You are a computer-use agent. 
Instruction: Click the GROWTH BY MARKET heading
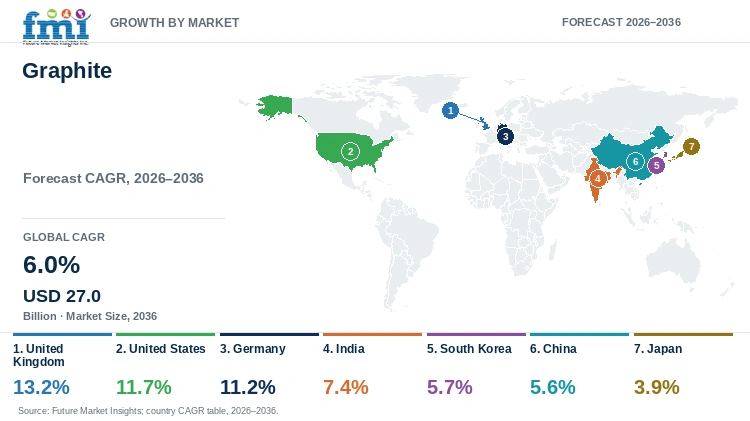[x=175, y=22]
